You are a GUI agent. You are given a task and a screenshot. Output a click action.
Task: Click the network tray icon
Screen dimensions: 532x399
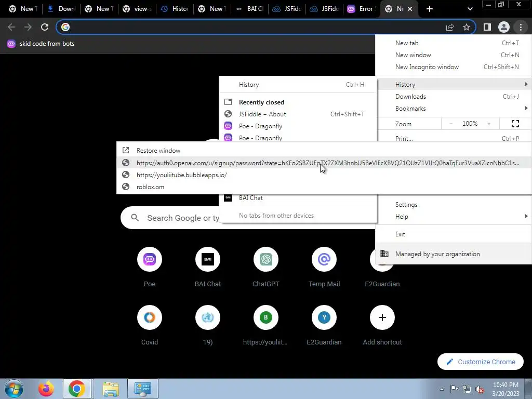coord(467,389)
